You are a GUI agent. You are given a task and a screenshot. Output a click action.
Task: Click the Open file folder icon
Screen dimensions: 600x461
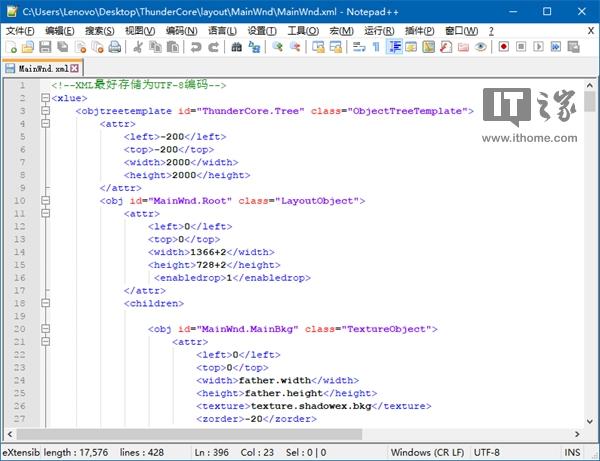click(x=27, y=47)
